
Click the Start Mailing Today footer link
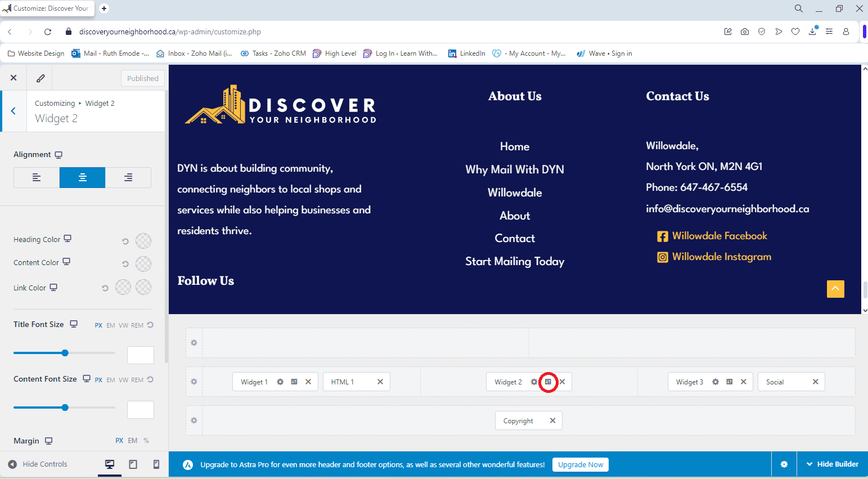point(515,261)
